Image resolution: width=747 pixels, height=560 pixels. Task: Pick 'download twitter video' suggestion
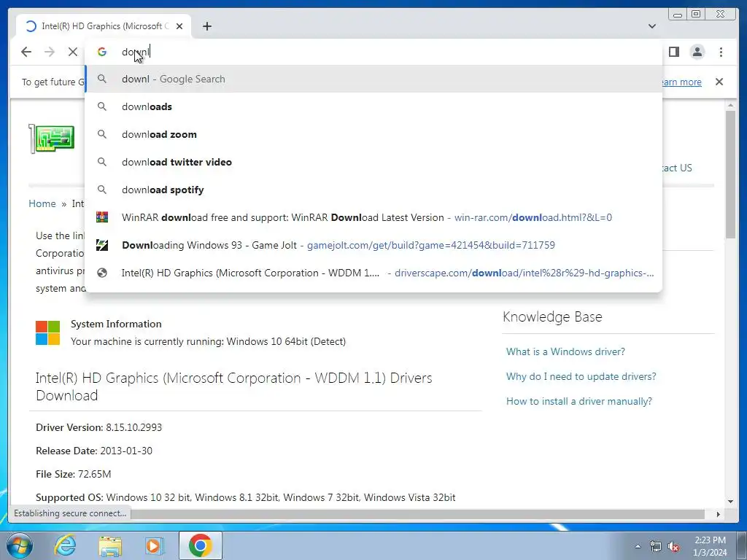373,162
